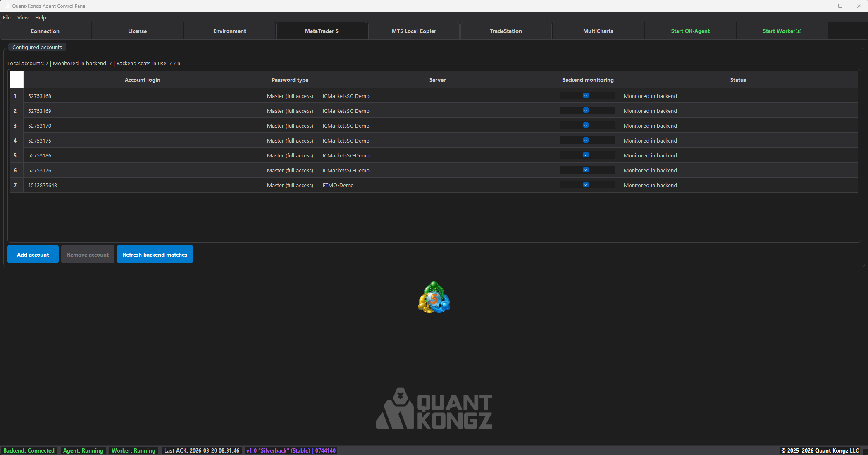
Task: Click the Last ACK timestamp in the status bar
Action: click(201, 450)
